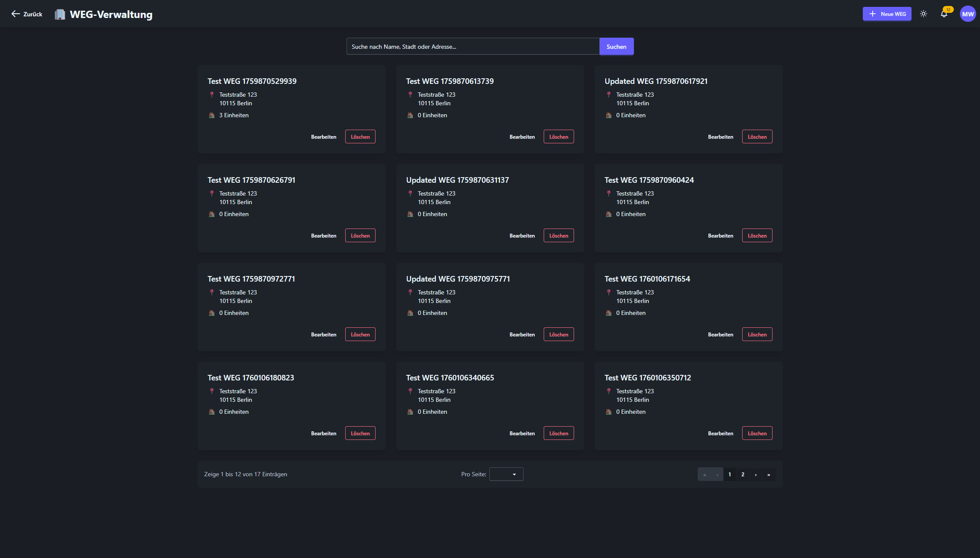This screenshot has height=558, width=980.
Task: Open the MW user avatar menu
Action: point(968,14)
